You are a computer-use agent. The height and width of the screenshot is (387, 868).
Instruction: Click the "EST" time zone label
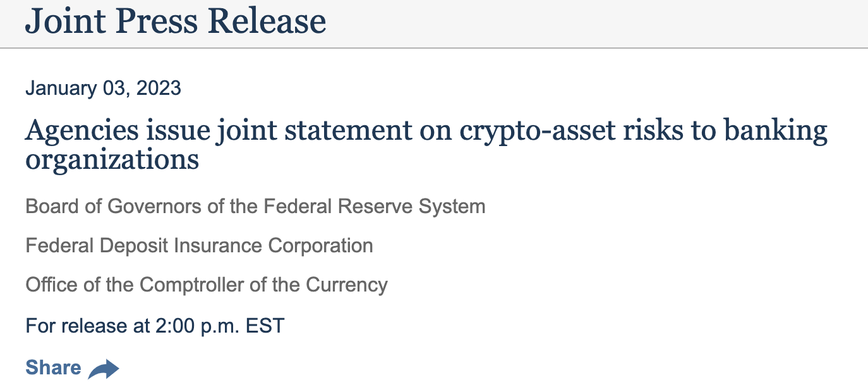[x=265, y=326]
